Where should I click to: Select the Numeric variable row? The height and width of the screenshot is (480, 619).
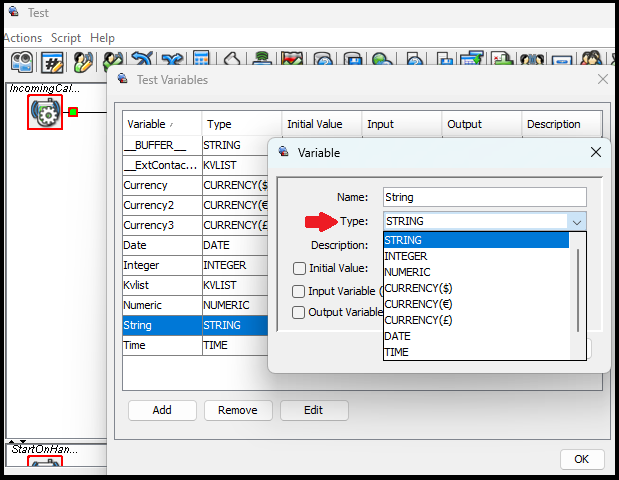pos(195,306)
